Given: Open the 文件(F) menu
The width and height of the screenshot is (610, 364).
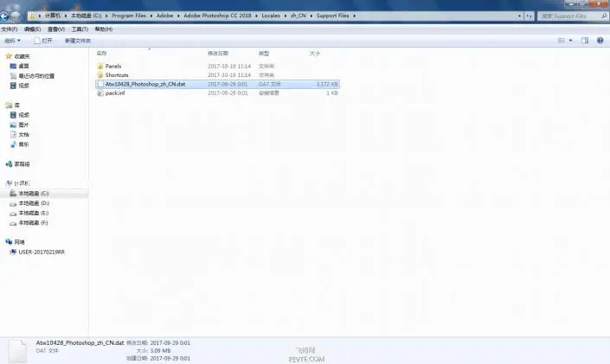Looking at the screenshot, I should click(10, 29).
